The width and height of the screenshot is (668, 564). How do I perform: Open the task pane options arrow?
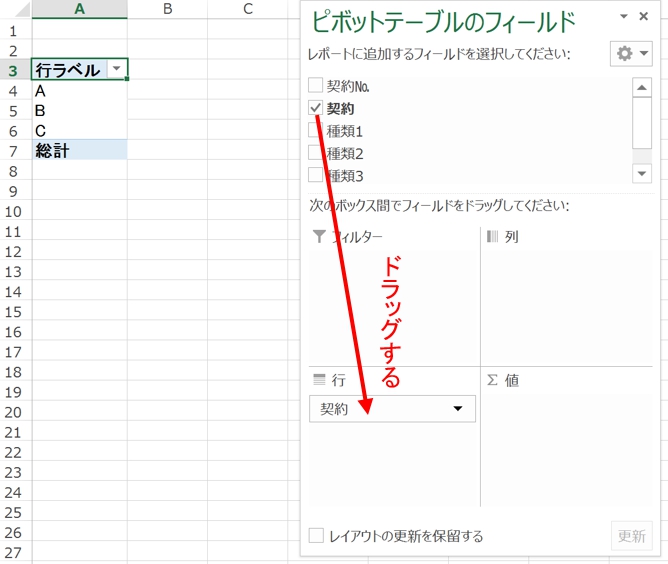click(624, 17)
